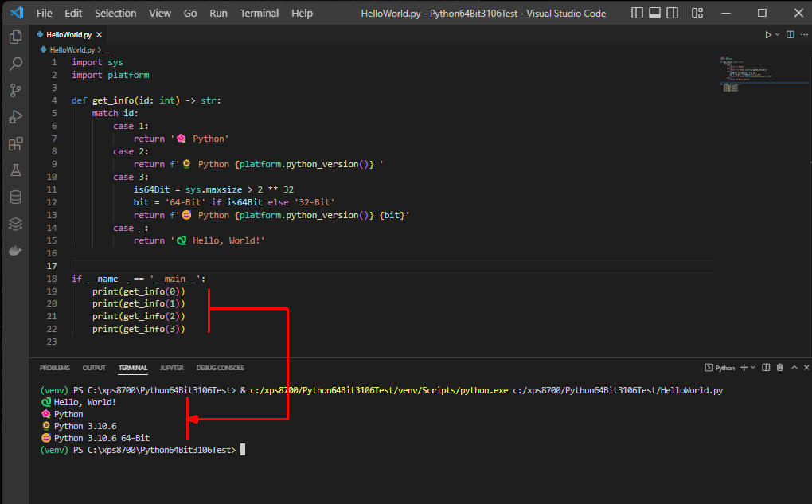Toggle the primary side bar visibility
This screenshot has width=812, height=504.
pos(637,13)
